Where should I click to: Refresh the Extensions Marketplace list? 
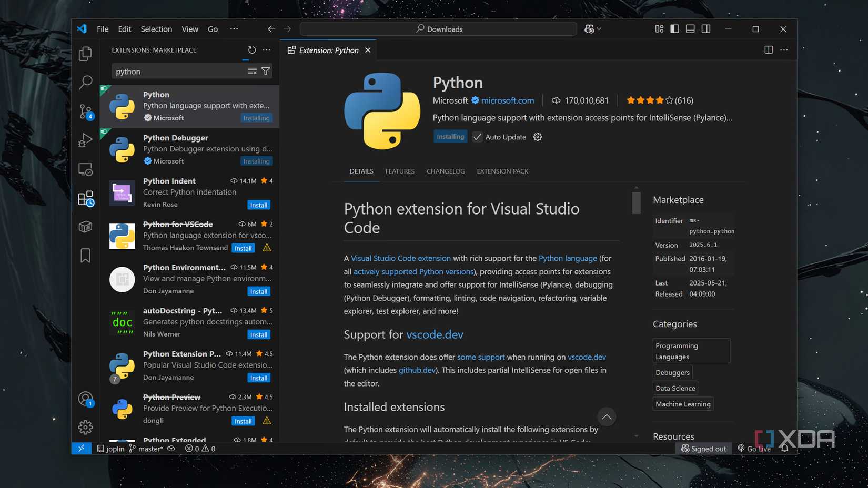pos(251,50)
